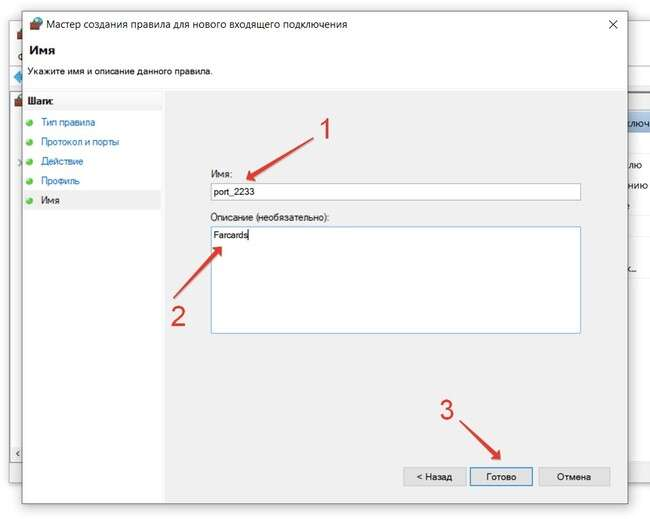Screen dimensions: 650x519
Task: Click the Имя field containing port_2233
Action: (395, 192)
